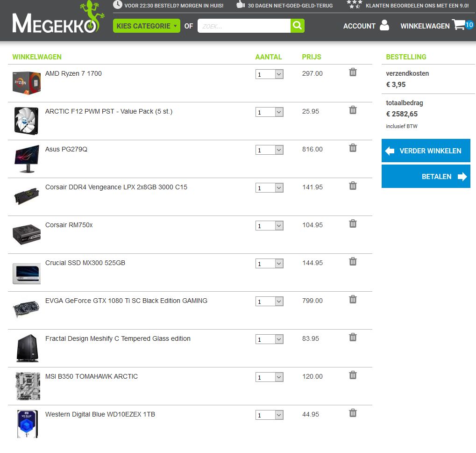
Task: Open the WINKELWAGEN header link
Action: [x=425, y=26]
